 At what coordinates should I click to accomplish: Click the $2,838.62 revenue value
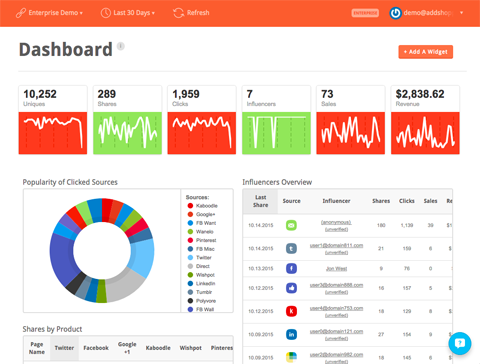(x=420, y=94)
